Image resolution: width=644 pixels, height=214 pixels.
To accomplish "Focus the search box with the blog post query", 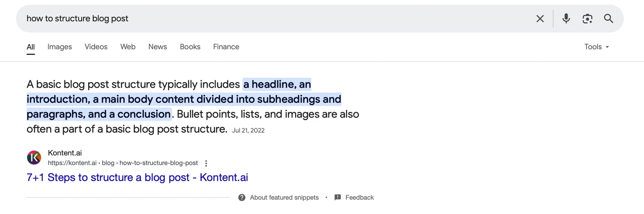I will tap(268, 19).
